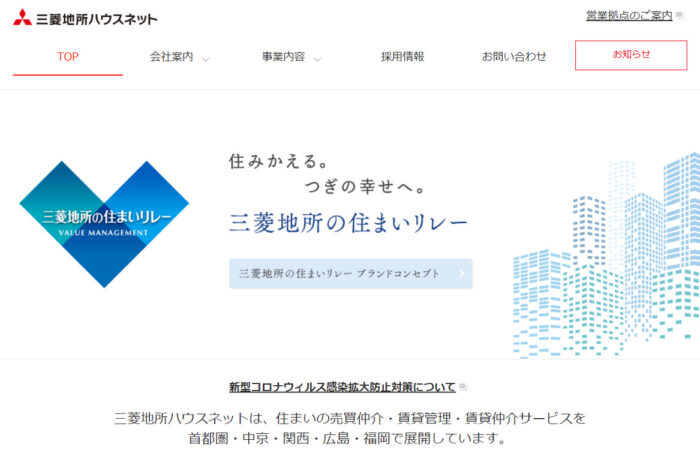Click the 首都圏・中京・関西・広島・福岡 text line
This screenshot has height=459, width=700.
pos(347,438)
